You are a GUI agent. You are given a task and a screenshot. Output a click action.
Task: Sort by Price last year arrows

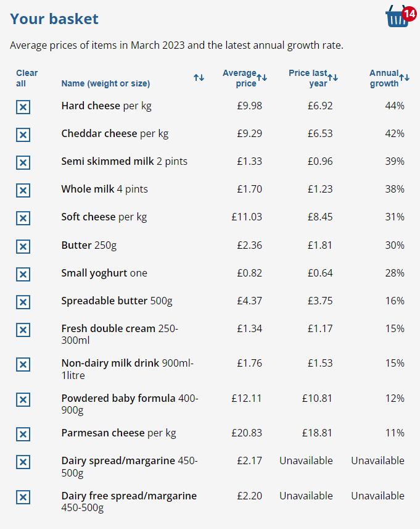333,78
